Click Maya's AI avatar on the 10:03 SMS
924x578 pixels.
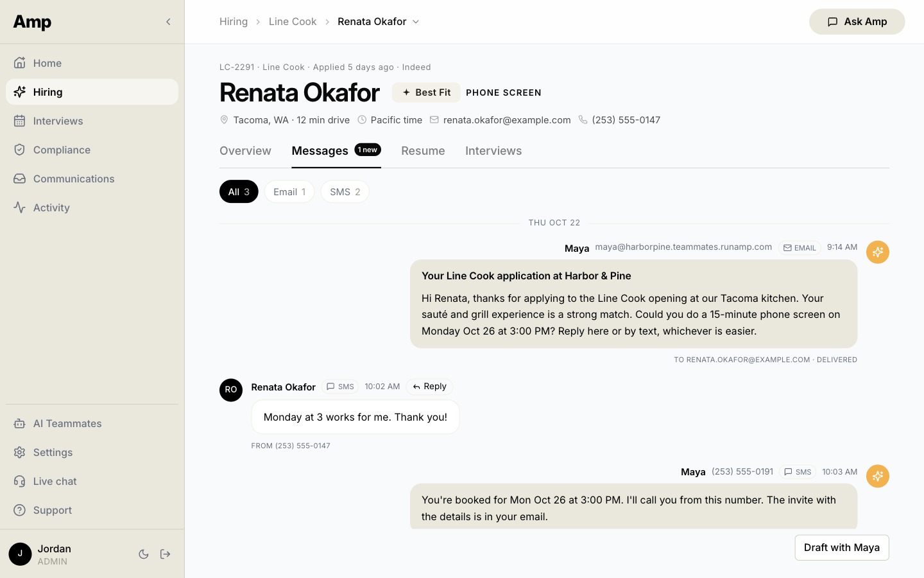click(x=878, y=476)
